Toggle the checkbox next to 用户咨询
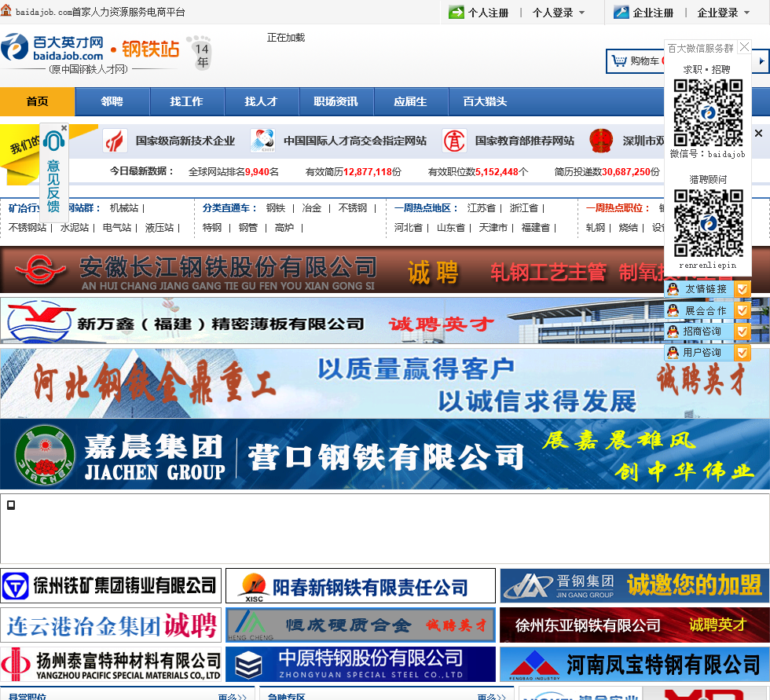This screenshot has width=770, height=700. (x=742, y=353)
